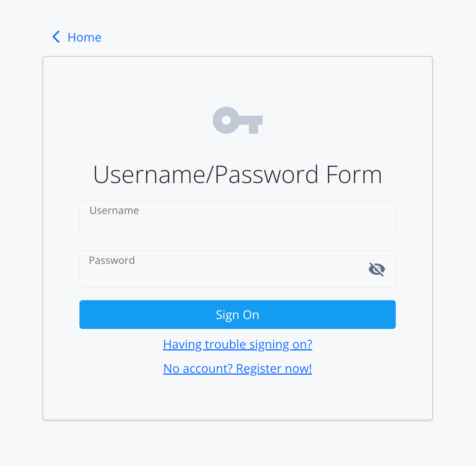Focus the Username input field
The image size is (476, 465).
tap(237, 224)
